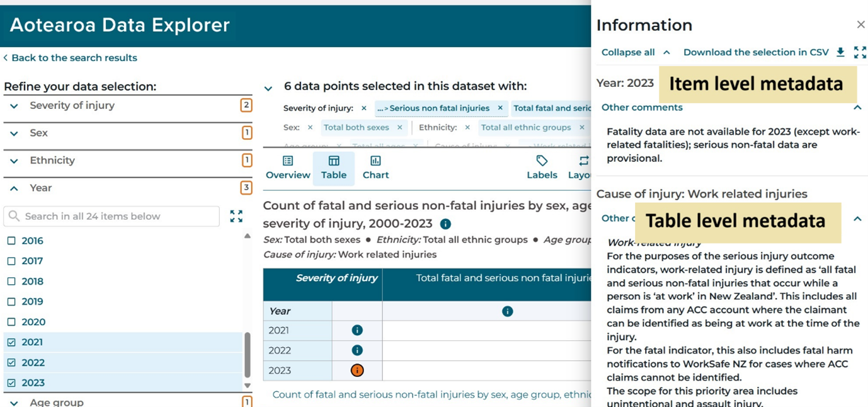
Task: Collapse the Other comments section
Action: (857, 107)
